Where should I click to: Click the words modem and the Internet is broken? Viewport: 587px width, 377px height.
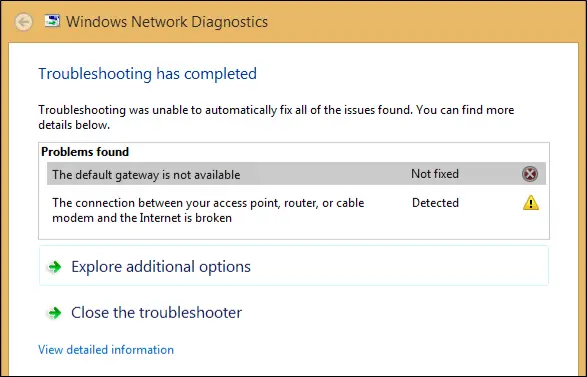click(x=142, y=218)
